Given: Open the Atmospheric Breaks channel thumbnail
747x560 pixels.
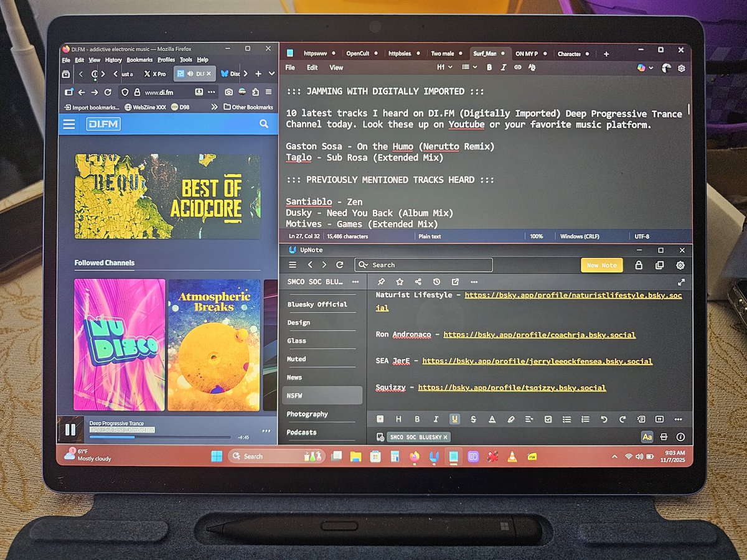Looking at the screenshot, I should click(x=214, y=344).
